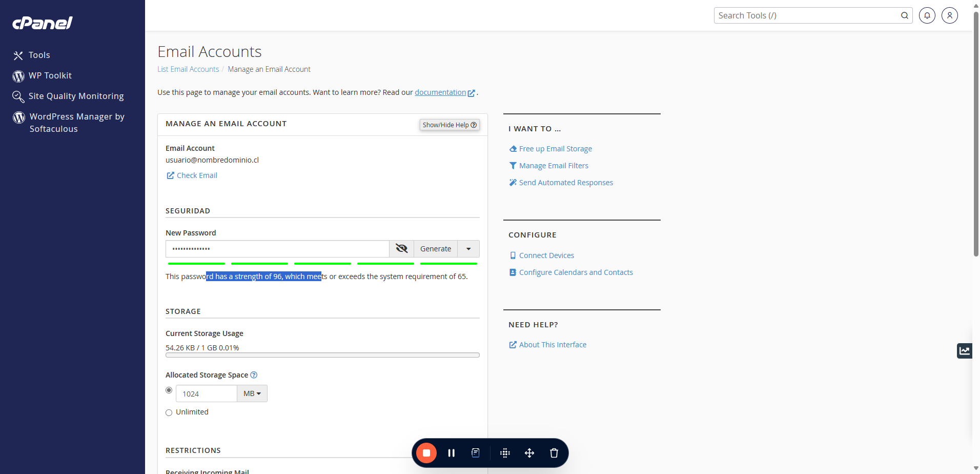Open Configure Calendars and Contacts

571,272
